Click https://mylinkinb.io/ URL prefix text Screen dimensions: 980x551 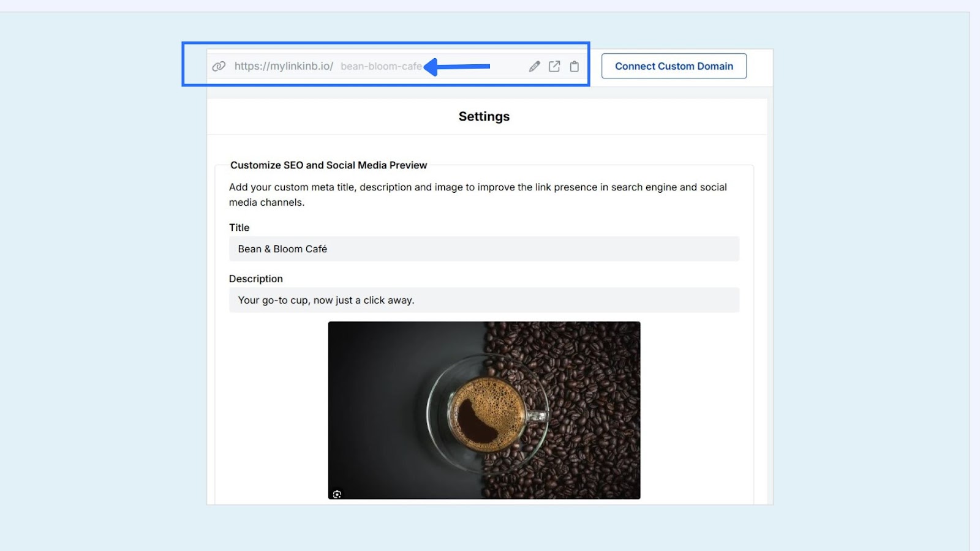[x=284, y=66]
